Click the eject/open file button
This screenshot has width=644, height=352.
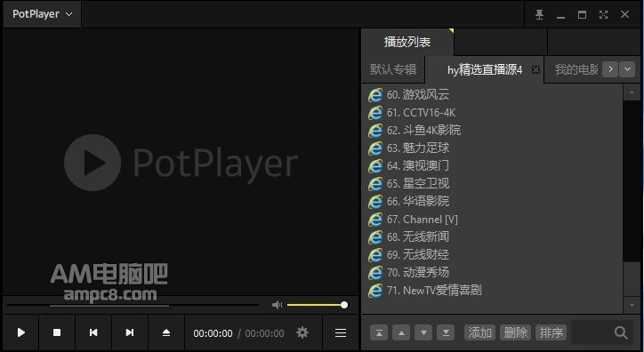click(166, 332)
